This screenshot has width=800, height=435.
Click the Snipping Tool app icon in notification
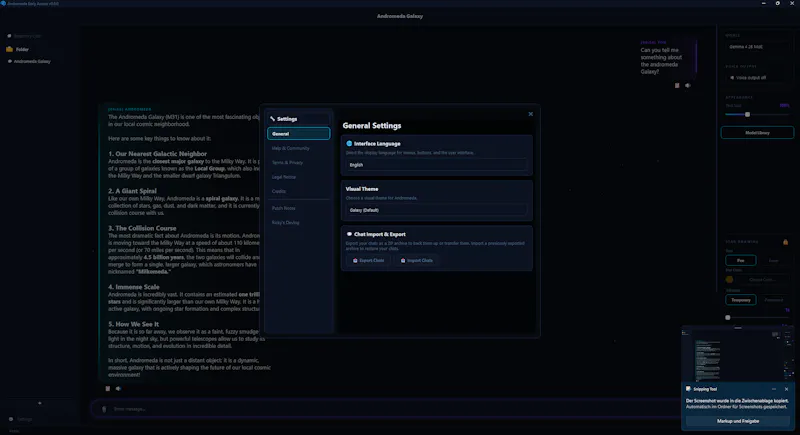[688, 389]
